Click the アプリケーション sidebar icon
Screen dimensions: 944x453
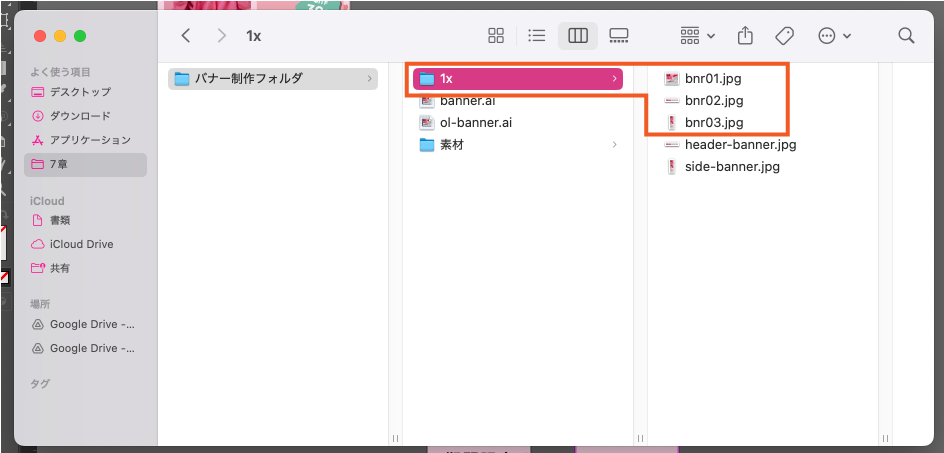tap(38, 140)
